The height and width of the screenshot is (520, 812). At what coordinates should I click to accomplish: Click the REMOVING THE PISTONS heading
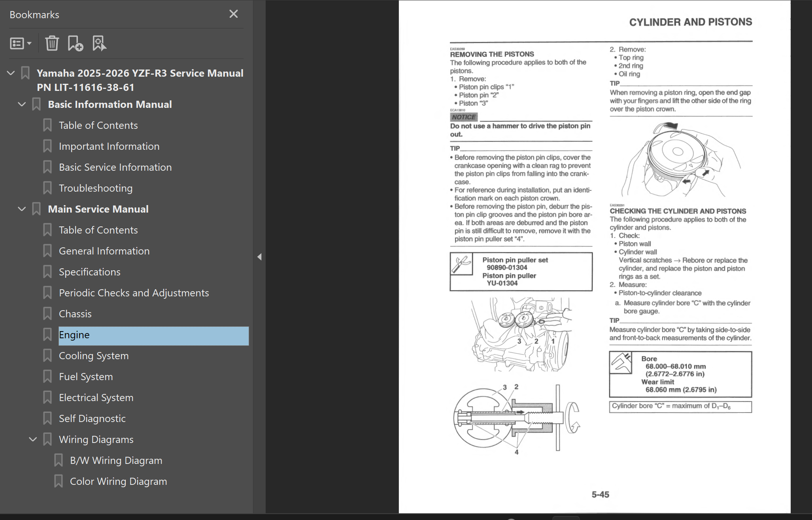492,54
